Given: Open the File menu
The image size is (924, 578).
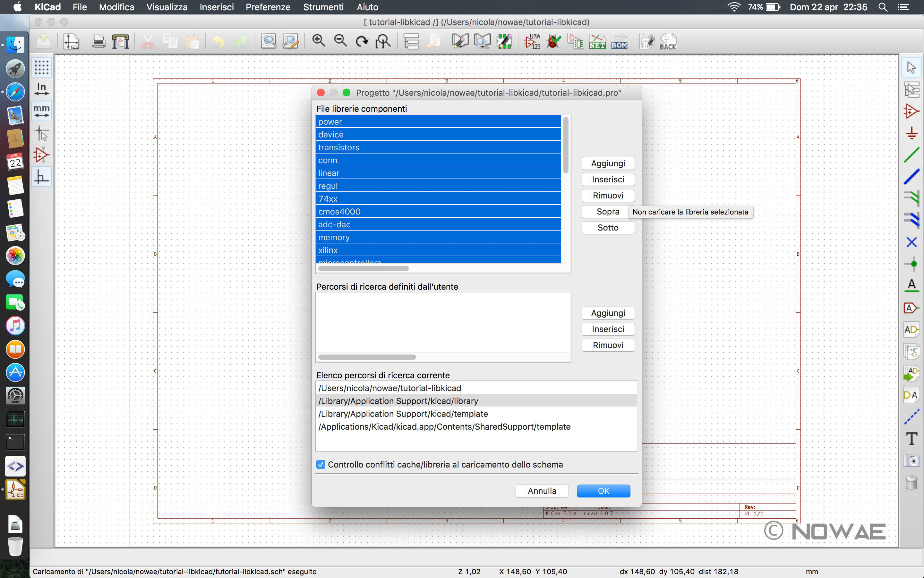Looking at the screenshot, I should [80, 7].
